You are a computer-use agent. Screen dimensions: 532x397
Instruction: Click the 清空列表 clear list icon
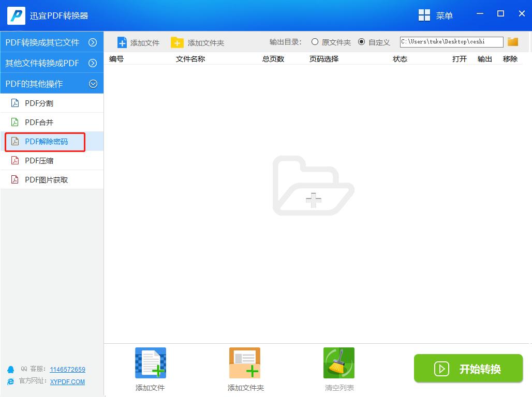(338, 362)
